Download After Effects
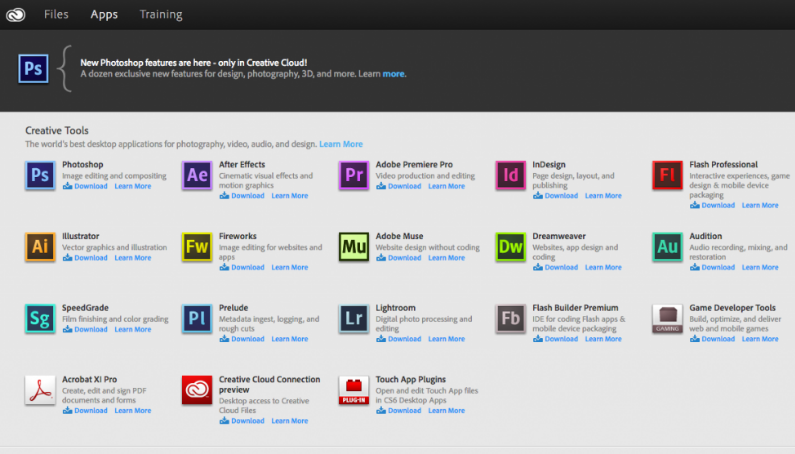Screen dimensions: 795x454 coord(242,196)
